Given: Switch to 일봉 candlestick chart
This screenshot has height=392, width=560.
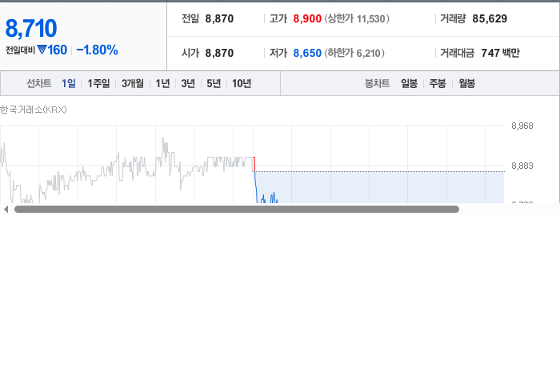Looking at the screenshot, I should 409,83.
